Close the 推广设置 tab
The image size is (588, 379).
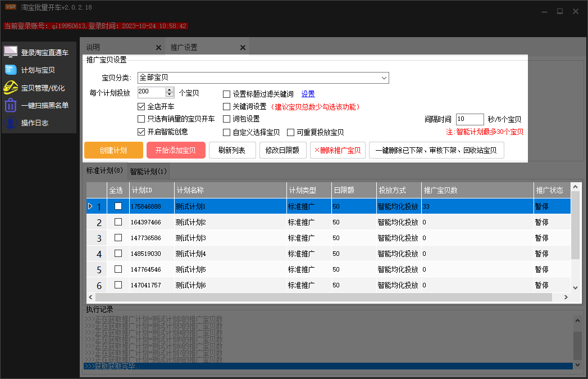coord(243,48)
